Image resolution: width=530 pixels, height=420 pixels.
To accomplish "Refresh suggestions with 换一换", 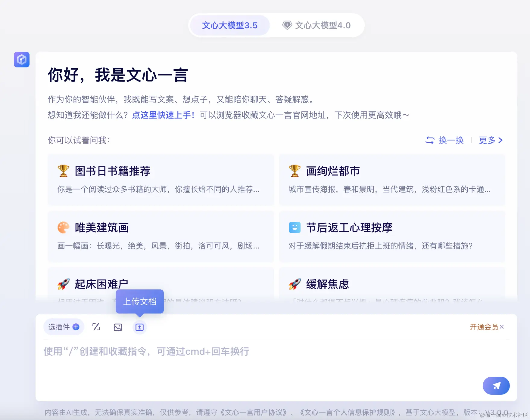I will coord(444,140).
